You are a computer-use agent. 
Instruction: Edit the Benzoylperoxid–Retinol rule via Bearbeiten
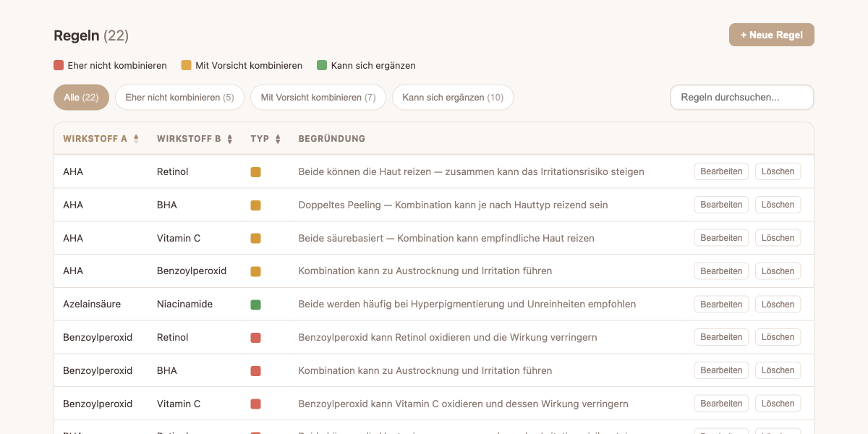(721, 337)
